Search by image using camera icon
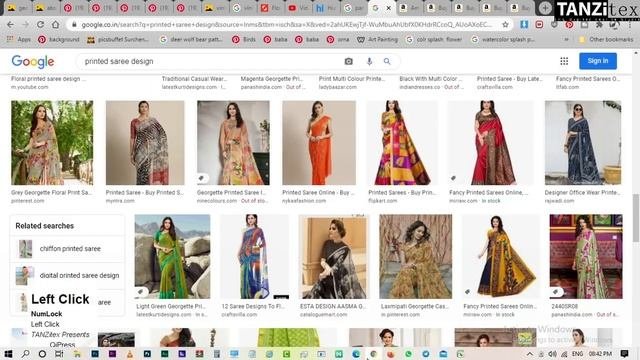 tap(348, 61)
